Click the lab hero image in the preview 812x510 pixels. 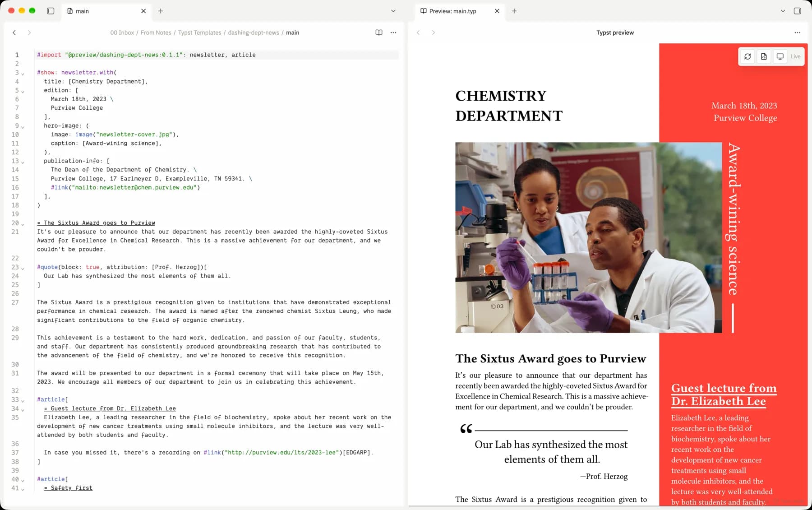tap(589, 237)
